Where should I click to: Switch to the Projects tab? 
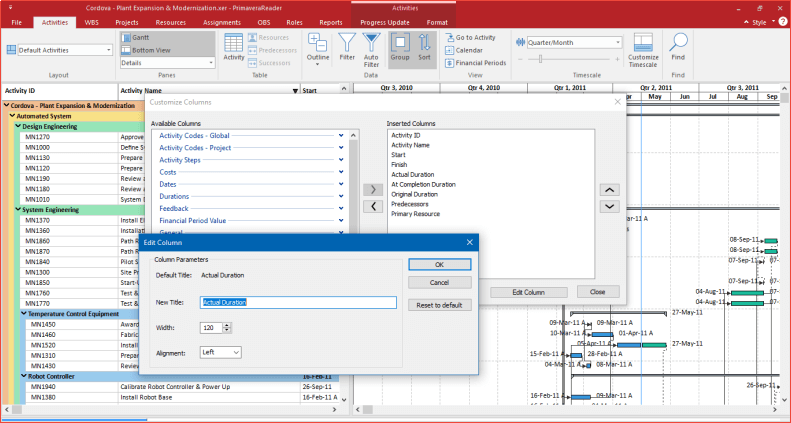tap(127, 22)
